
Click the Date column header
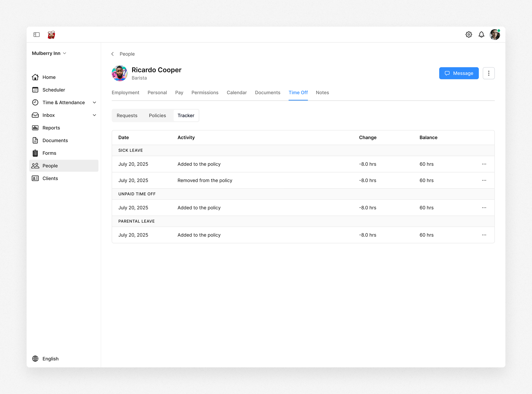click(123, 137)
